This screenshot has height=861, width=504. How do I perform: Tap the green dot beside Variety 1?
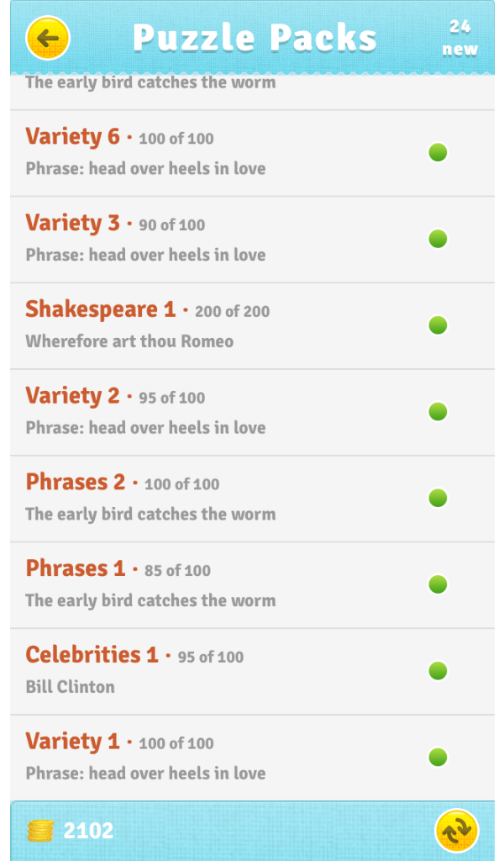437,758
